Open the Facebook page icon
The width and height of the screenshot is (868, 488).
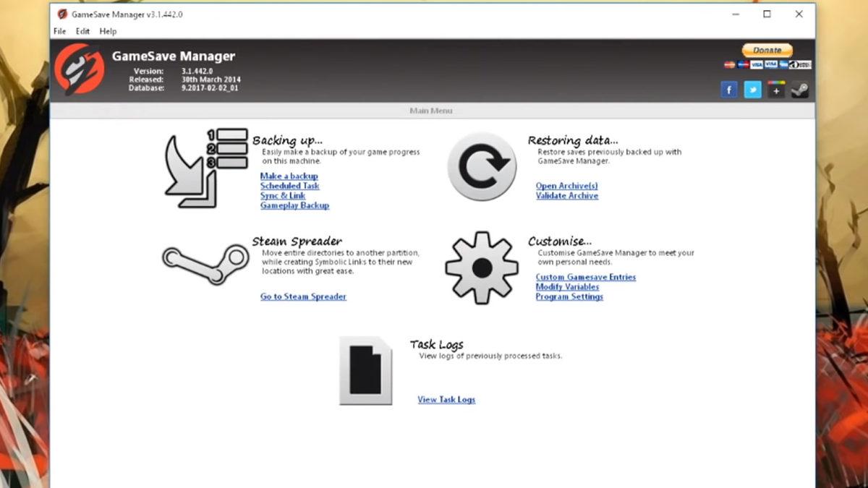coord(729,90)
